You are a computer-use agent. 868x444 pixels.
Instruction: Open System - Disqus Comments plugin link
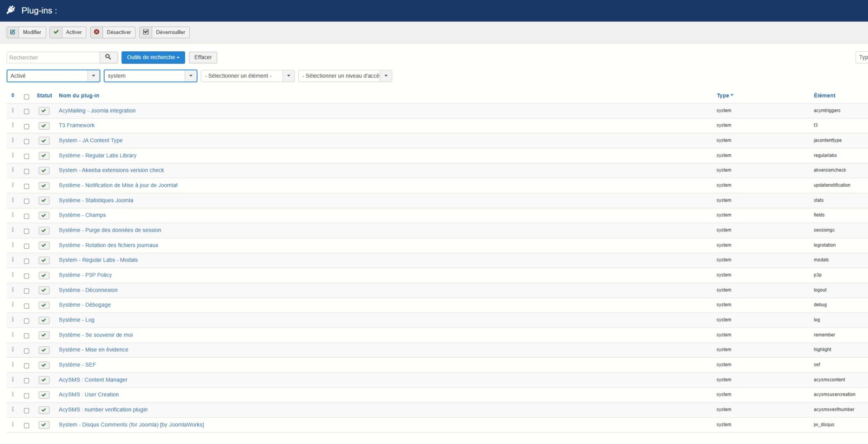(x=131, y=425)
